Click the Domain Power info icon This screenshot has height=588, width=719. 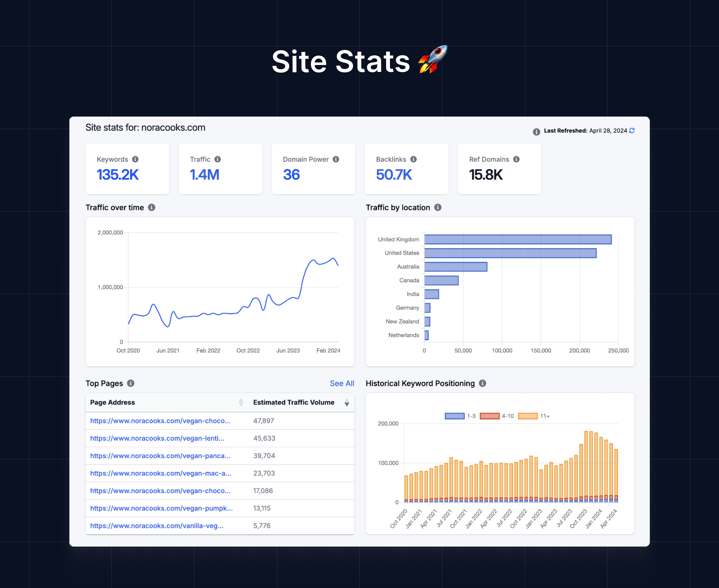pyautogui.click(x=336, y=159)
